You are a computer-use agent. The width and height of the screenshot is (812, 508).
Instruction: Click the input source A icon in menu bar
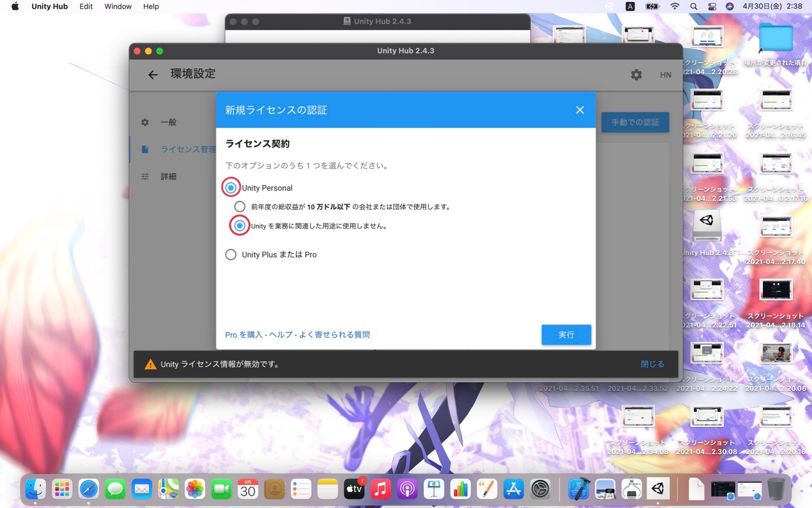coord(630,7)
